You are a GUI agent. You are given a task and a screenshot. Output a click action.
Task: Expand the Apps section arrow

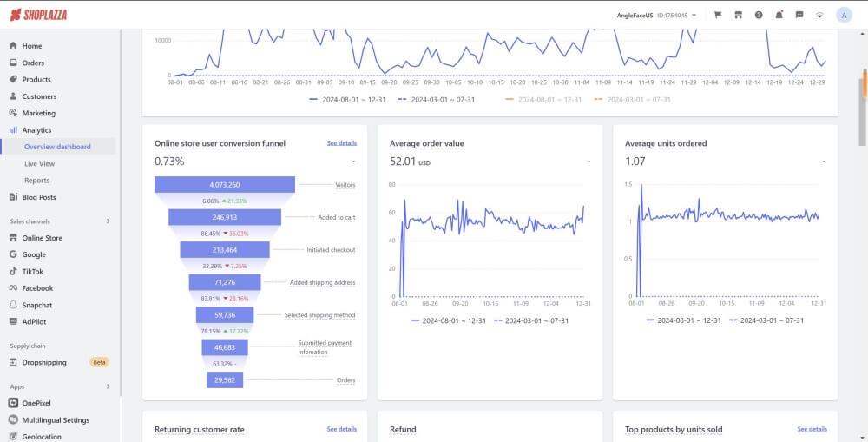click(x=108, y=386)
